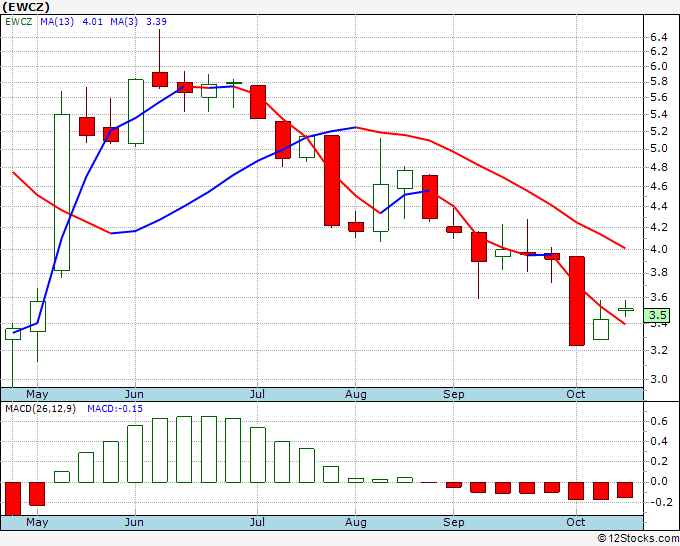Click Oct on the MACD panel axis

[x=576, y=522]
